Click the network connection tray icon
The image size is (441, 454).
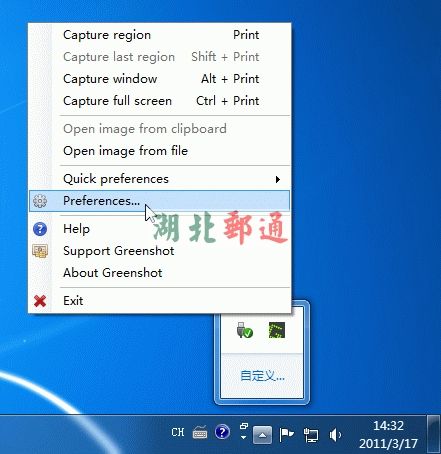point(311,435)
